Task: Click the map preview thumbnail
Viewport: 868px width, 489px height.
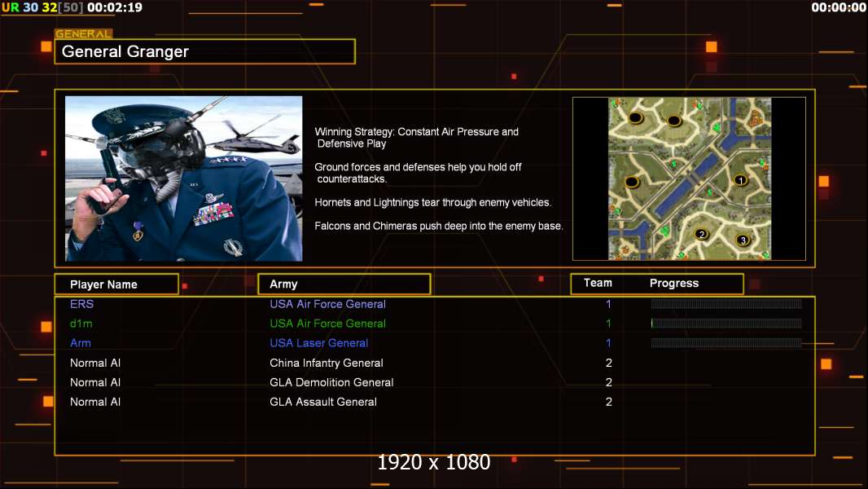Action: (x=689, y=178)
